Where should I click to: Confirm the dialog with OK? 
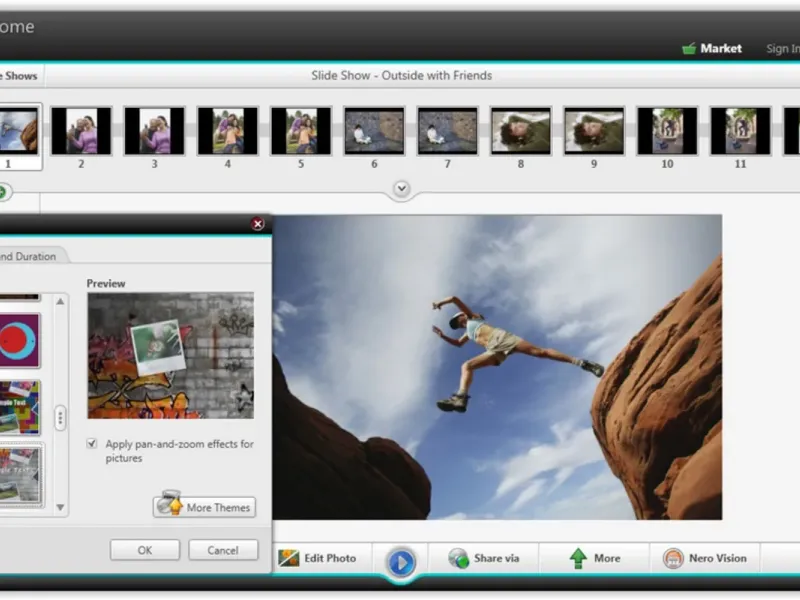[x=145, y=550]
